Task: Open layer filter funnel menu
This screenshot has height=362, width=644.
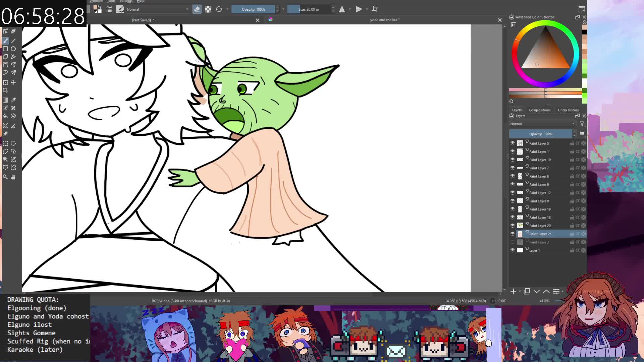Action: 582,124
